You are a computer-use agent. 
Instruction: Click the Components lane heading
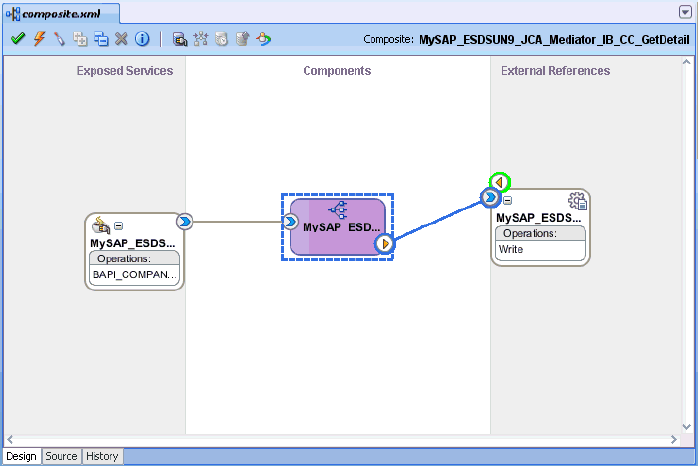click(337, 71)
